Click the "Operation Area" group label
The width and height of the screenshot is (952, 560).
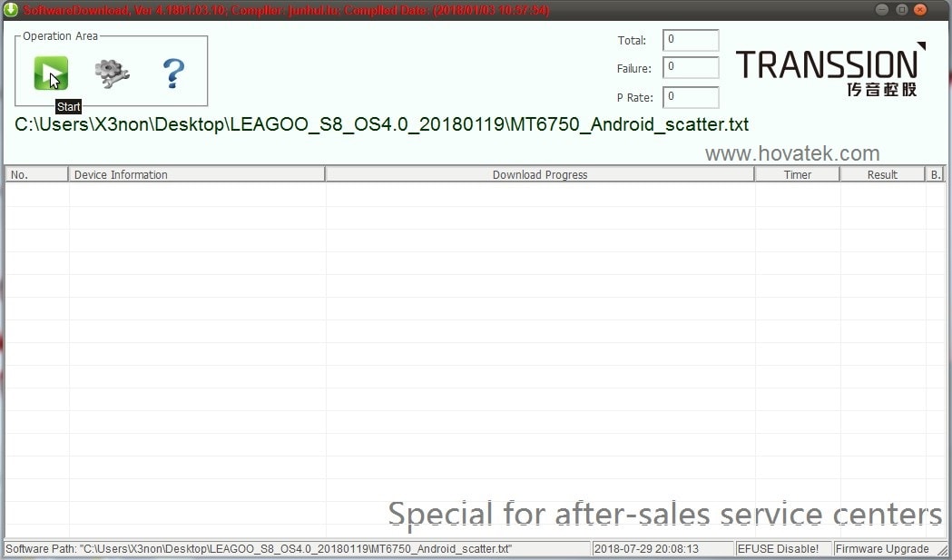[x=60, y=35]
